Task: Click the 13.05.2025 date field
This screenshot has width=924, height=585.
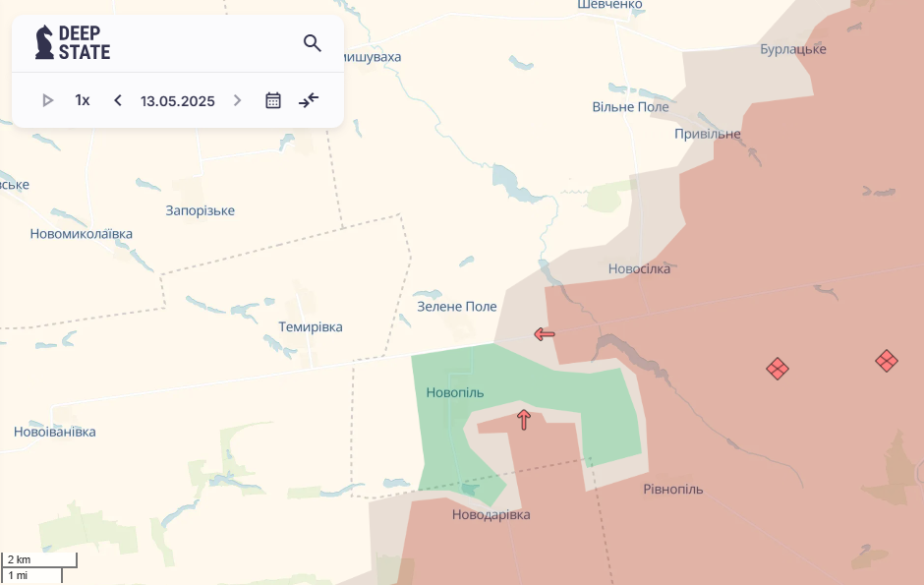Action: 177,100
